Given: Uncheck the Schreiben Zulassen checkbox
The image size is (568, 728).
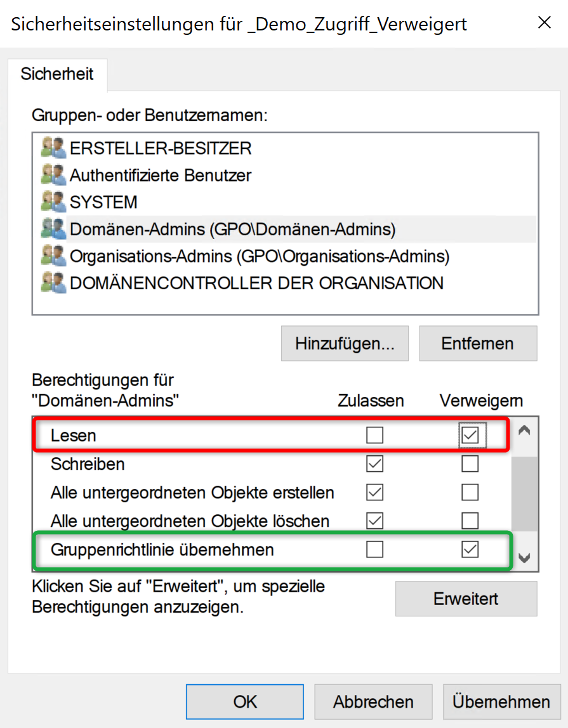Looking at the screenshot, I should click(x=375, y=464).
